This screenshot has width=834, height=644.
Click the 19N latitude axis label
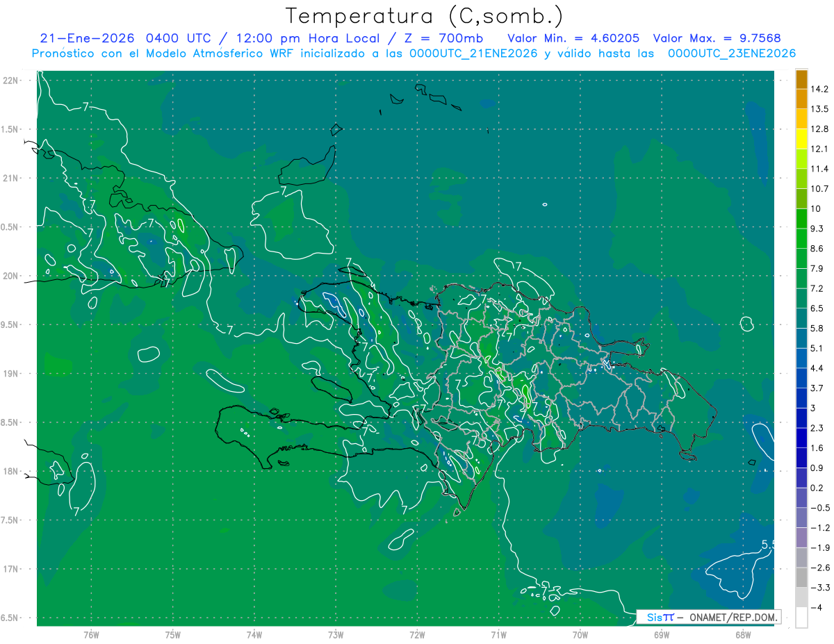(x=12, y=374)
